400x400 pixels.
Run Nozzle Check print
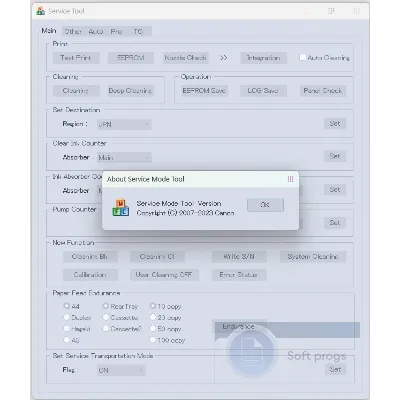pyautogui.click(x=186, y=58)
